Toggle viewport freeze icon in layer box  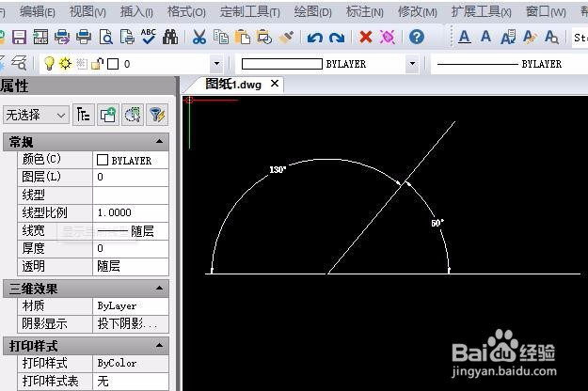coord(81,64)
